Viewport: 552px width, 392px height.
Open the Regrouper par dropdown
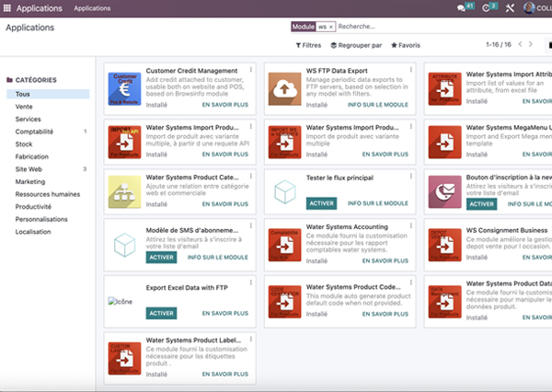click(x=356, y=45)
